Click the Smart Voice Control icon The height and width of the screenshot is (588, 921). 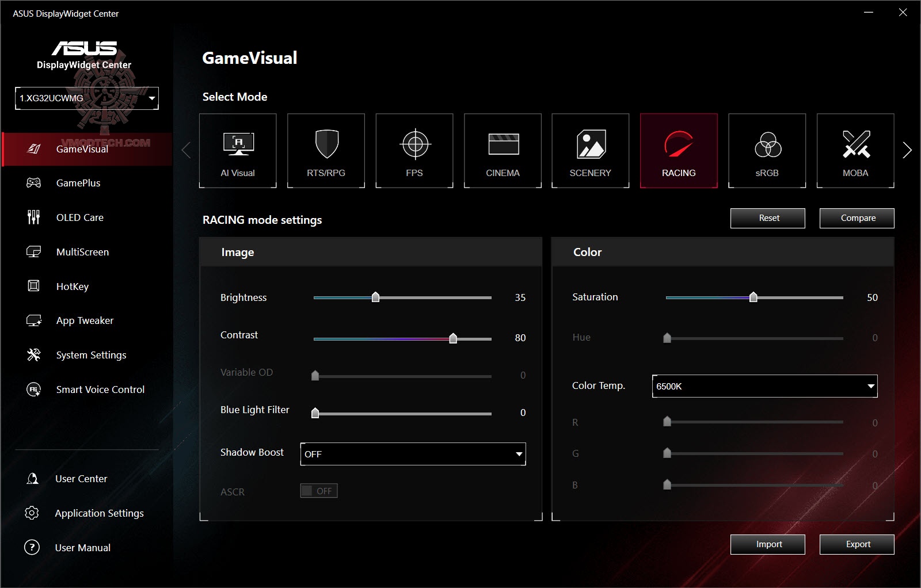(34, 390)
